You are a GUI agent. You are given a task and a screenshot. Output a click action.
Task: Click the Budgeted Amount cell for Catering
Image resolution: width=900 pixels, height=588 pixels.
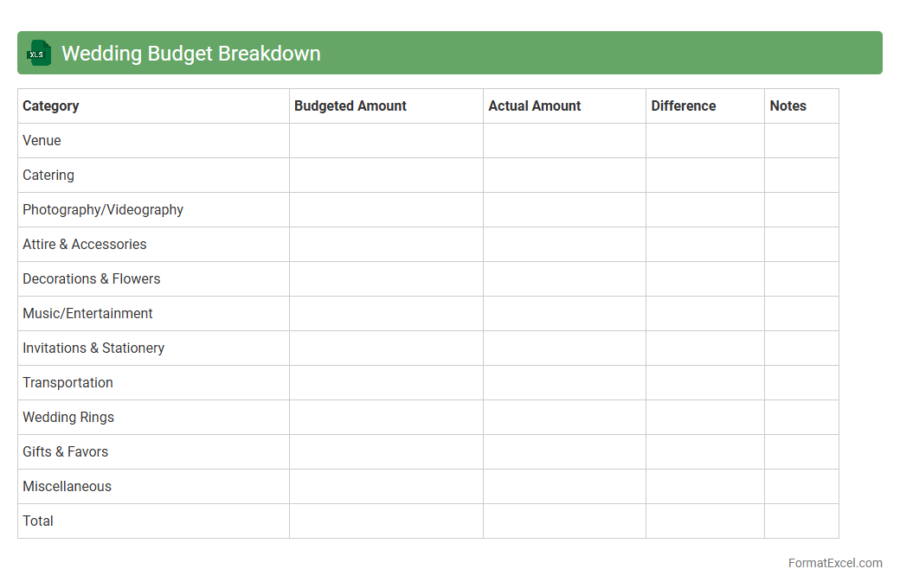pos(386,176)
